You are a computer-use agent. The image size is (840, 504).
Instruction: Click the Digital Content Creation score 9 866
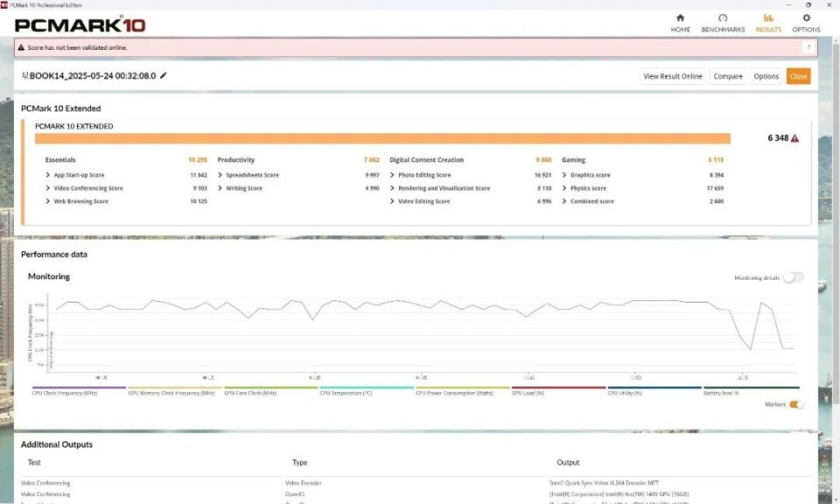543,160
